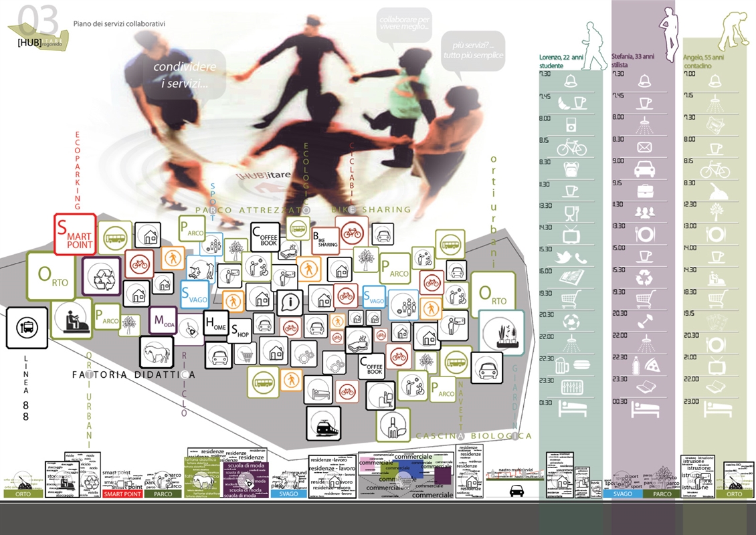The image size is (756, 535).
Task: Click the blue-bordered skateboarder tile
Action: coord(201,270)
